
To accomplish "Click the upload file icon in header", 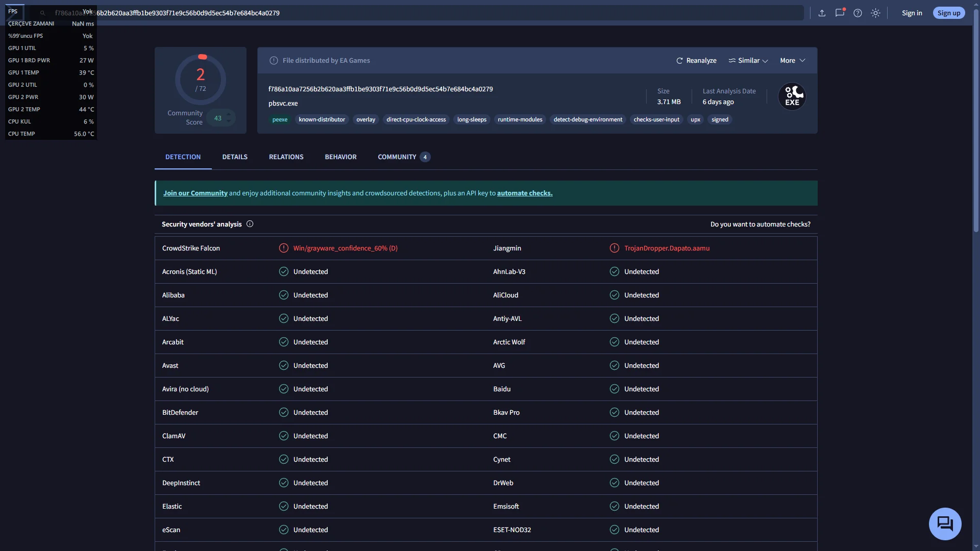I will 822,13.
